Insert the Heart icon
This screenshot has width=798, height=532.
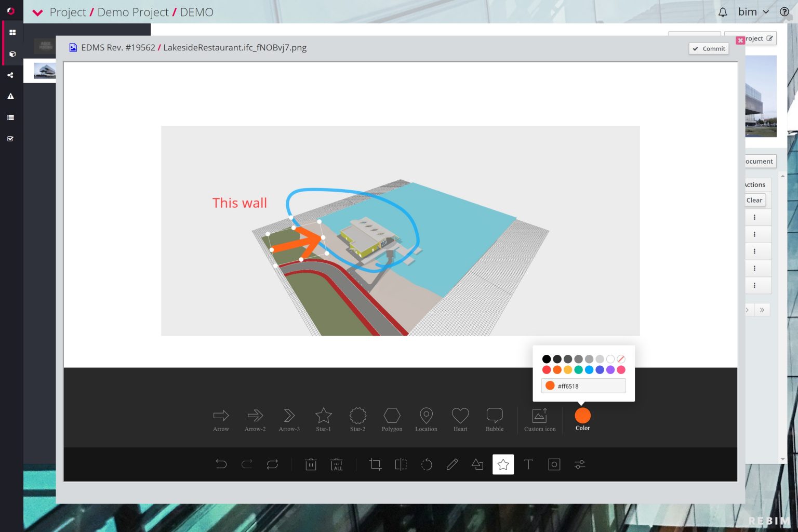[460, 420]
